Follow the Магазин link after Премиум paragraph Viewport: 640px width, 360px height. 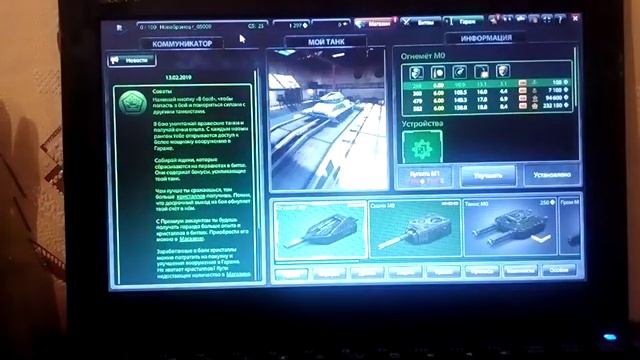tap(191, 239)
